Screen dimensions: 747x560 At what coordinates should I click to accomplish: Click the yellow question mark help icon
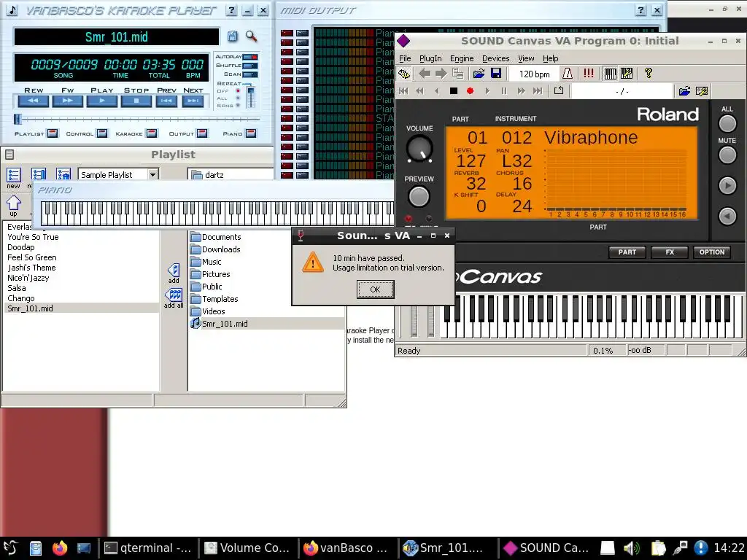click(648, 74)
